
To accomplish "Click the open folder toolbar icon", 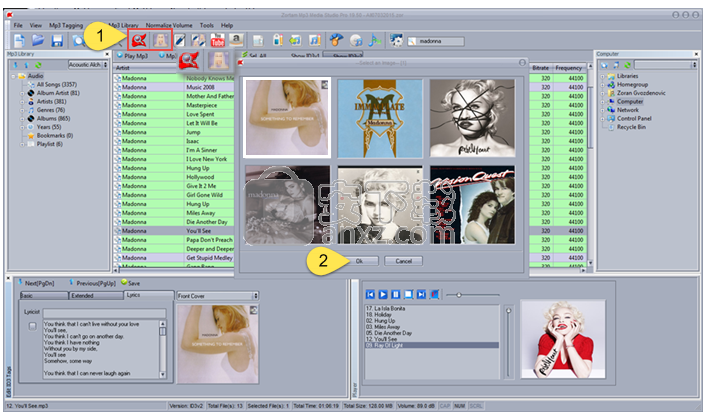I will (38, 41).
